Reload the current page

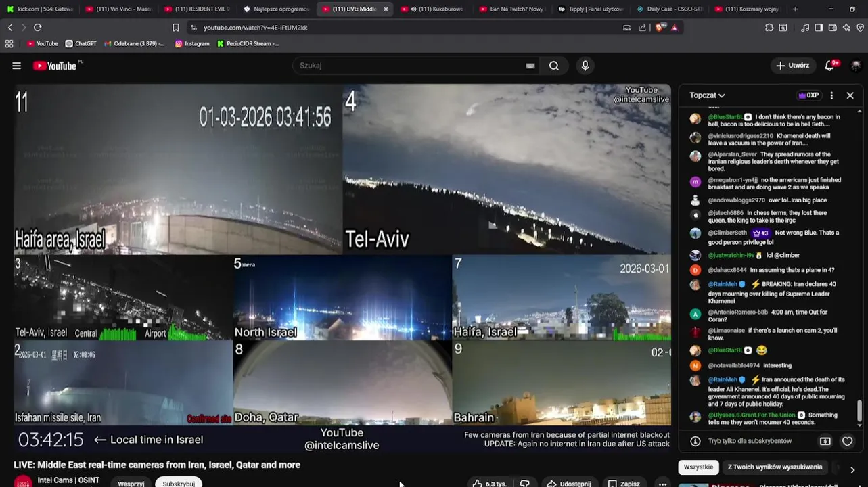[38, 28]
